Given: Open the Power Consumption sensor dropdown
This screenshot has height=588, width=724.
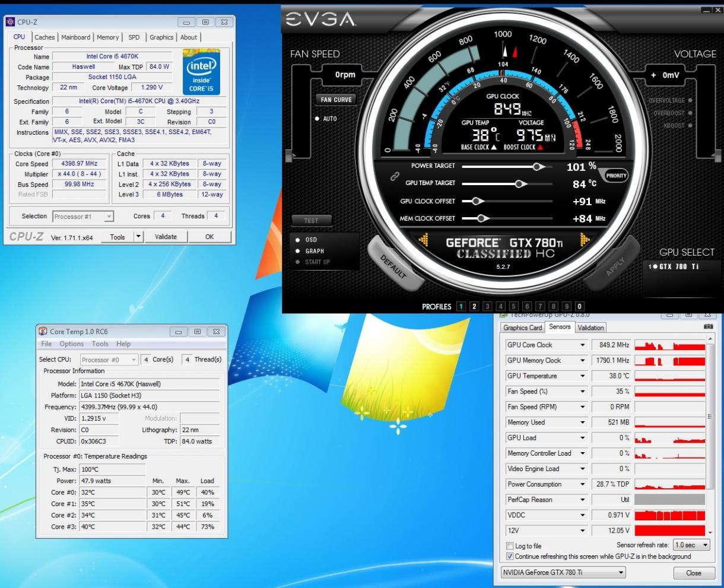Looking at the screenshot, I should [x=582, y=484].
